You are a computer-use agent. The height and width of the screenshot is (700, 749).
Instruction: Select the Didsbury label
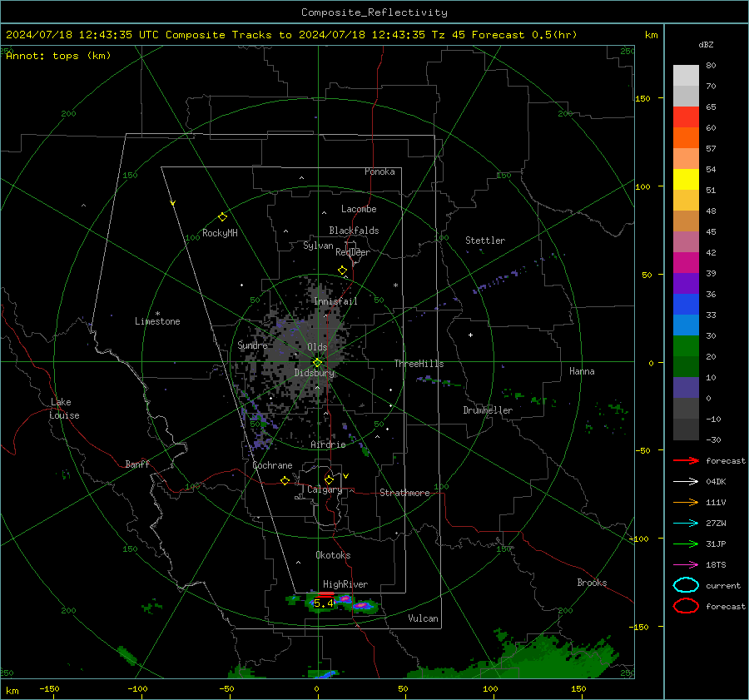314,373
